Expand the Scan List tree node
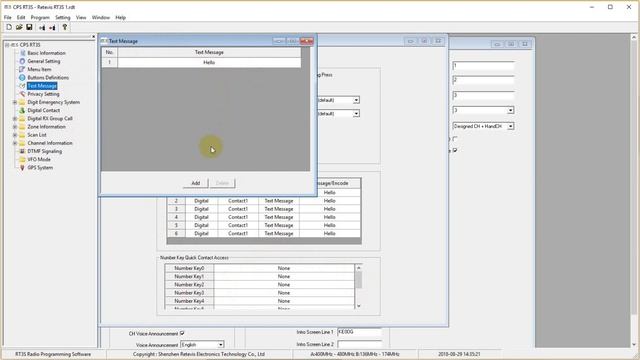 tap(15, 135)
